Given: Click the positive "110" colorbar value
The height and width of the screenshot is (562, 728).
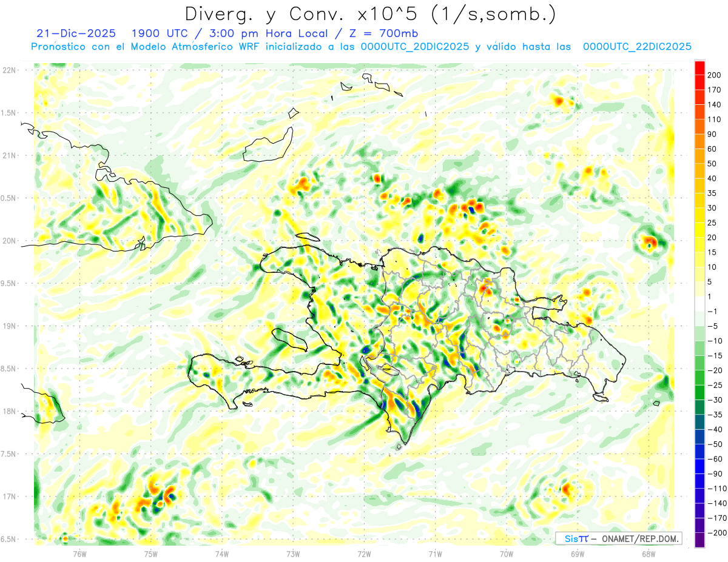Looking at the screenshot, I should [x=715, y=119].
